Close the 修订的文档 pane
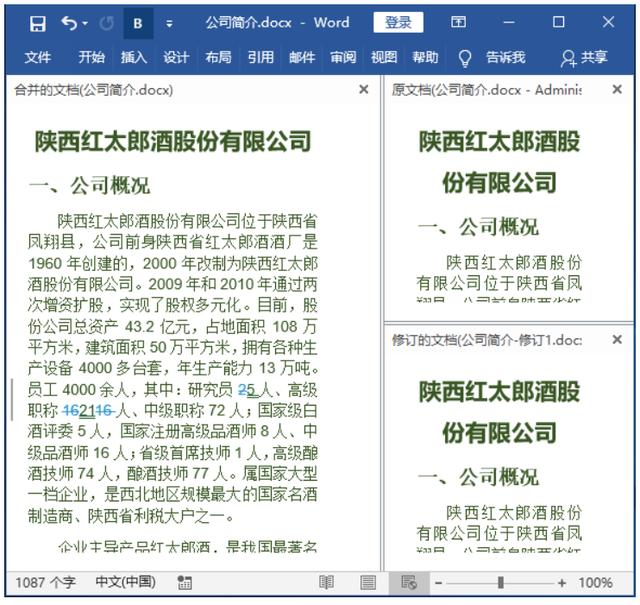 coord(617,339)
